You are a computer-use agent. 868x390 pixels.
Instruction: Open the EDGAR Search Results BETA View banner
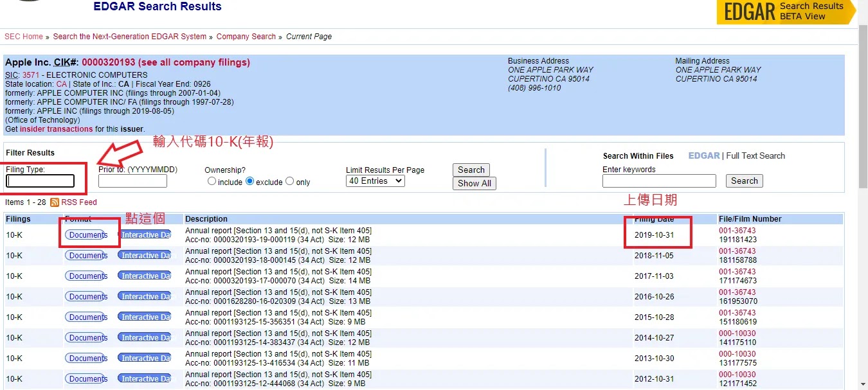tap(786, 12)
